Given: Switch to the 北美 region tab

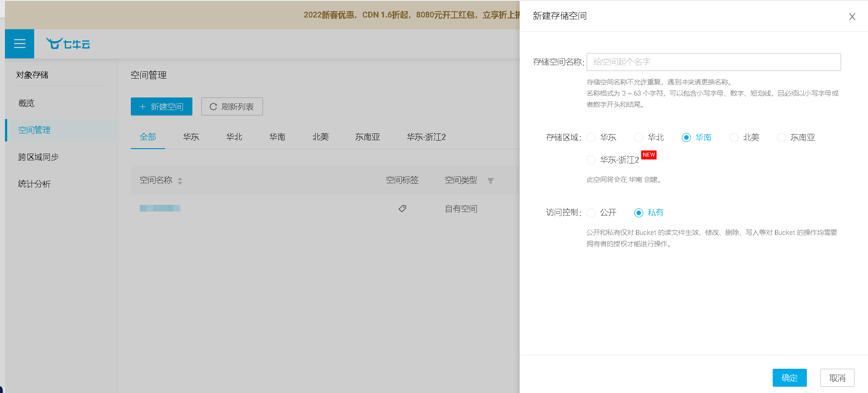Looking at the screenshot, I should click(x=320, y=137).
